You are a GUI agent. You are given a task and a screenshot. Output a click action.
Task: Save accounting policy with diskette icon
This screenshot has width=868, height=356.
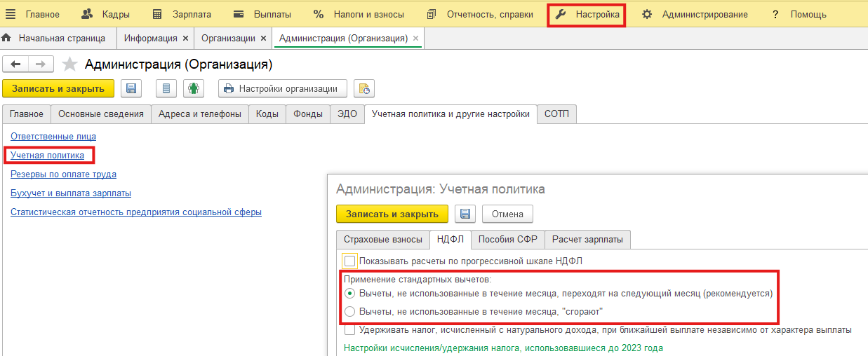465,214
